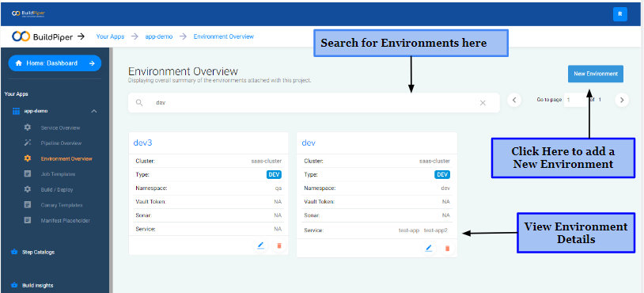Viewport: 644px width, 293px height.
Task: Click the Environment Overview page heading
Action: pyautogui.click(x=183, y=71)
